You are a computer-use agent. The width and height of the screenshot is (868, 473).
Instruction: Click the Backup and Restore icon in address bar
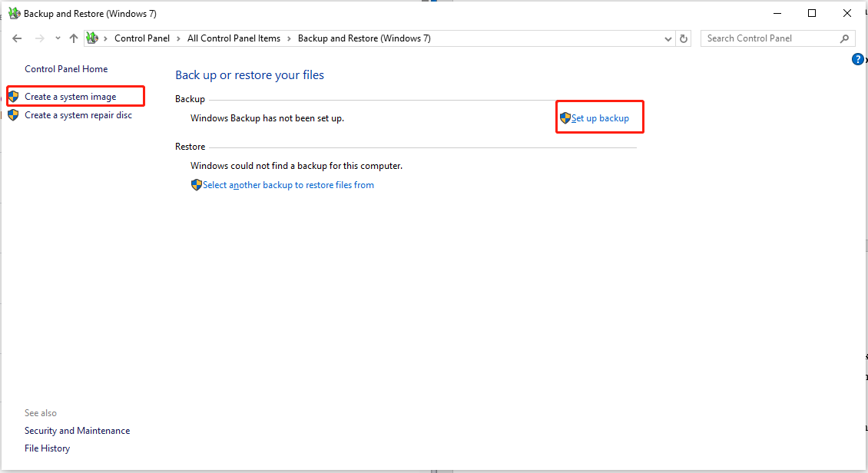(x=92, y=38)
